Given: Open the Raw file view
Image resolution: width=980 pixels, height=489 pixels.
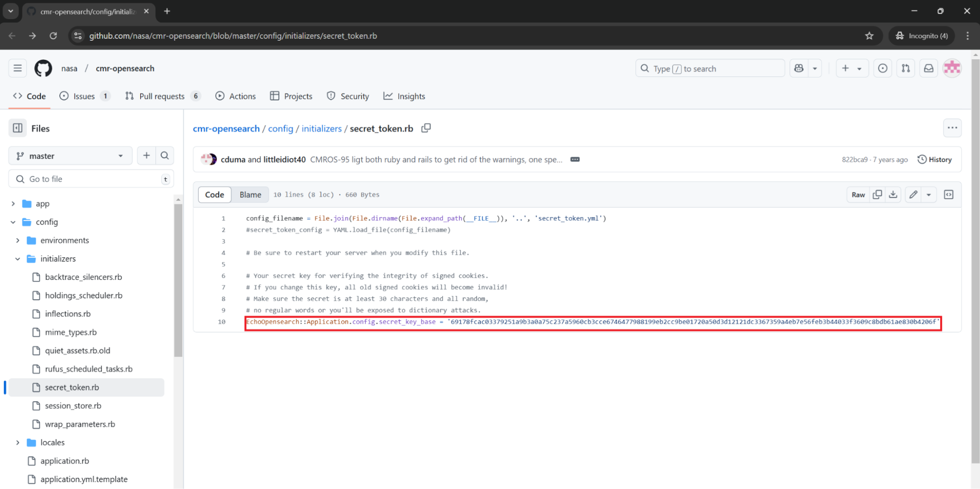Looking at the screenshot, I should pos(858,195).
